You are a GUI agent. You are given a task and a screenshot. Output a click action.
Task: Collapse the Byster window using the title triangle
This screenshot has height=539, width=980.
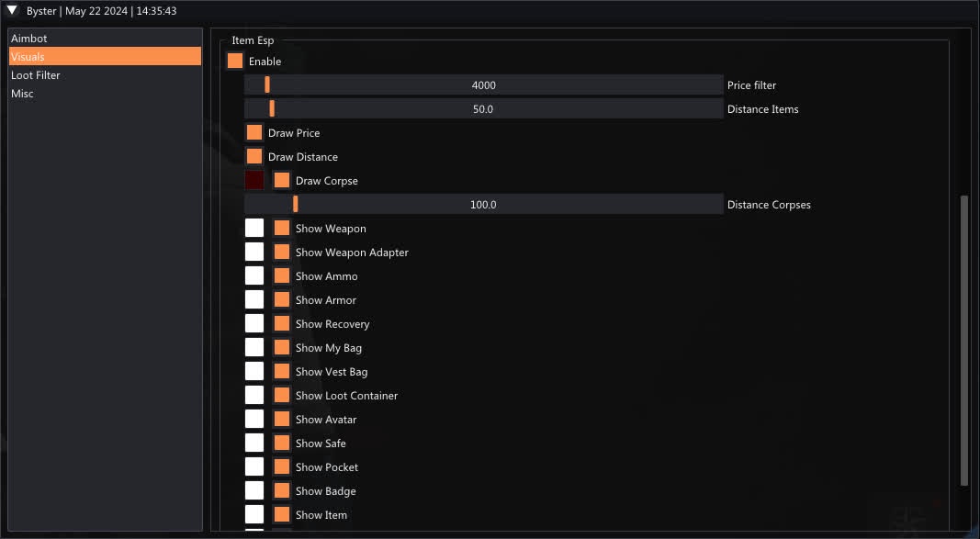click(13, 11)
